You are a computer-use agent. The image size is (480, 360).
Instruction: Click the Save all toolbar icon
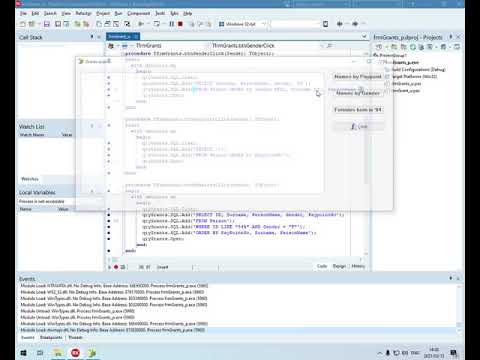58,24
